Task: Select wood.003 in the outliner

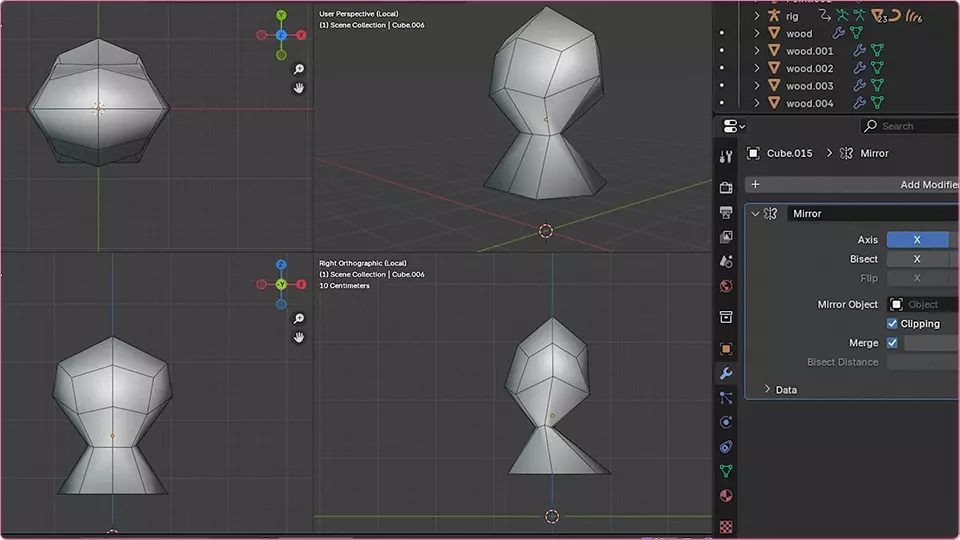Action: point(809,86)
